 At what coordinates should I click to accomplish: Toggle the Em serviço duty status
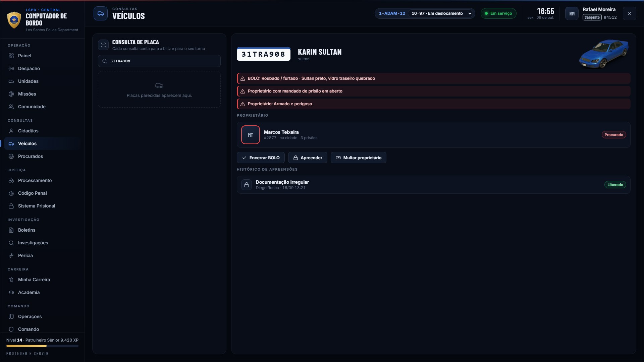[x=498, y=13]
